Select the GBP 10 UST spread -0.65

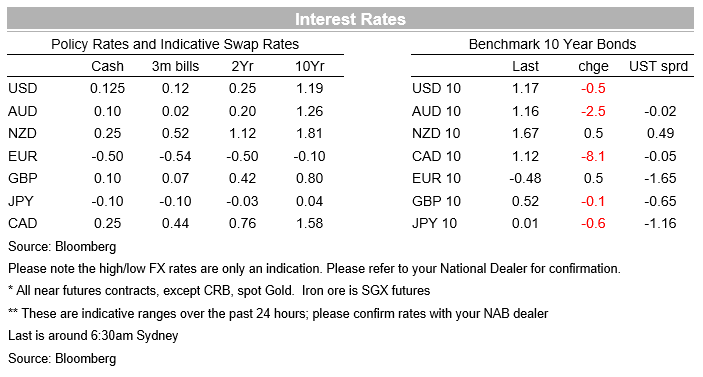coord(660,201)
